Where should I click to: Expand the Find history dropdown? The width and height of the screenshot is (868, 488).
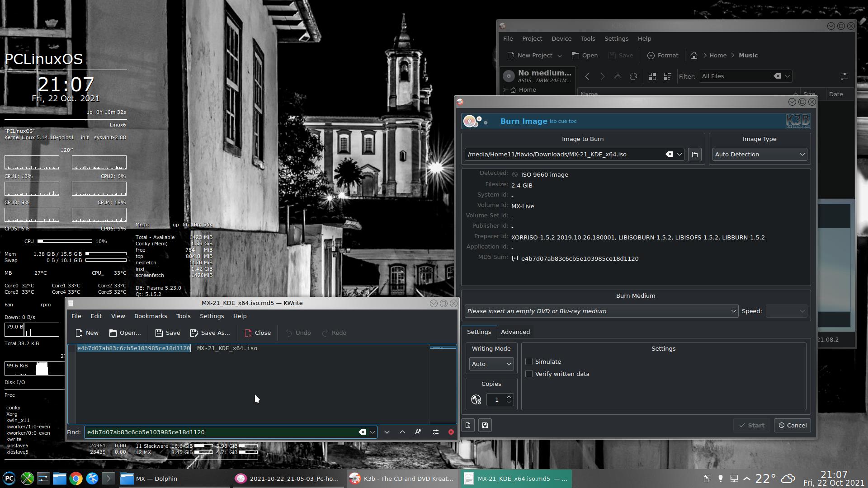click(373, 432)
